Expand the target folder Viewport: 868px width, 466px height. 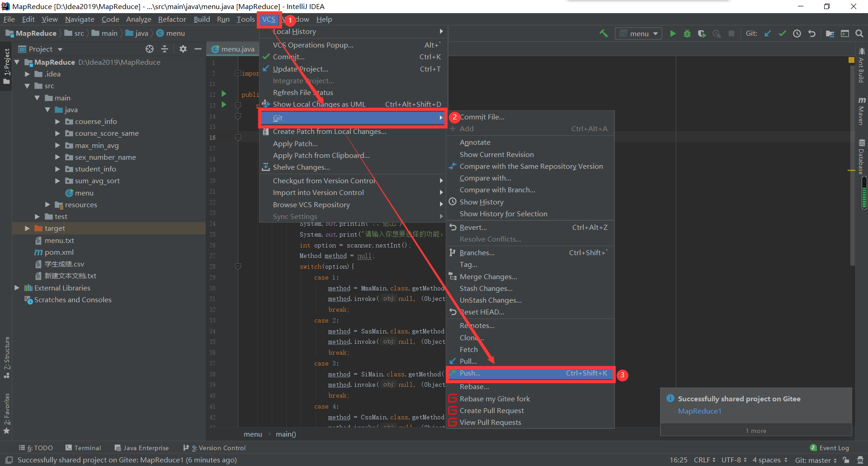(x=27, y=228)
